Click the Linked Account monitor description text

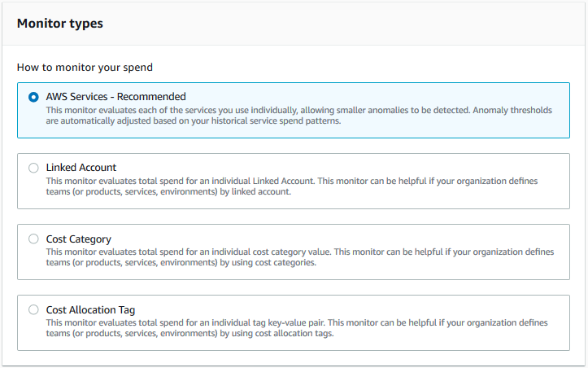[x=292, y=186]
